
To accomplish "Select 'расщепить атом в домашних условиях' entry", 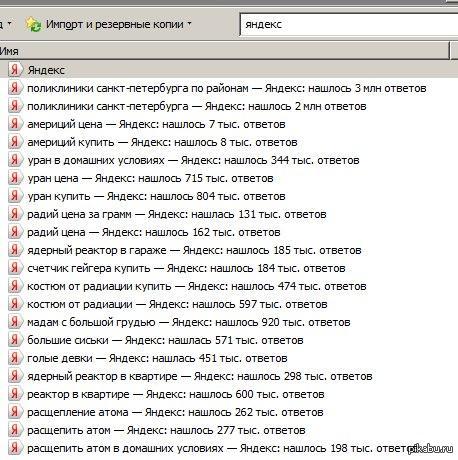I will 220,448.
